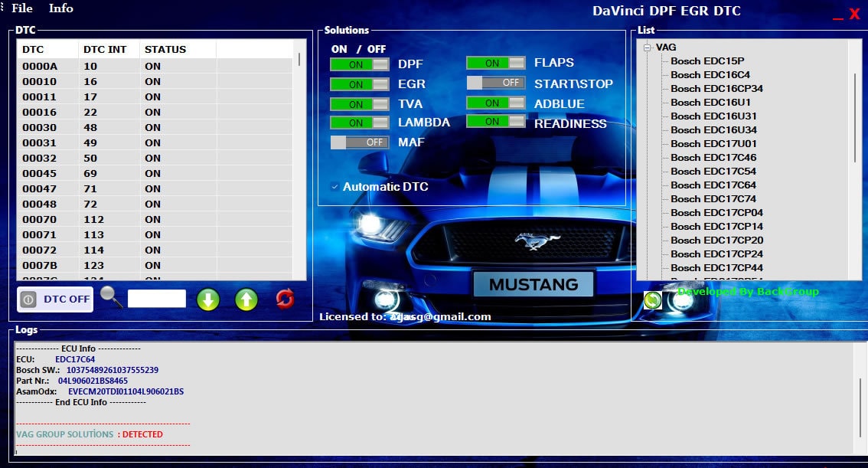Toggle the DPF solution switch

[360, 64]
